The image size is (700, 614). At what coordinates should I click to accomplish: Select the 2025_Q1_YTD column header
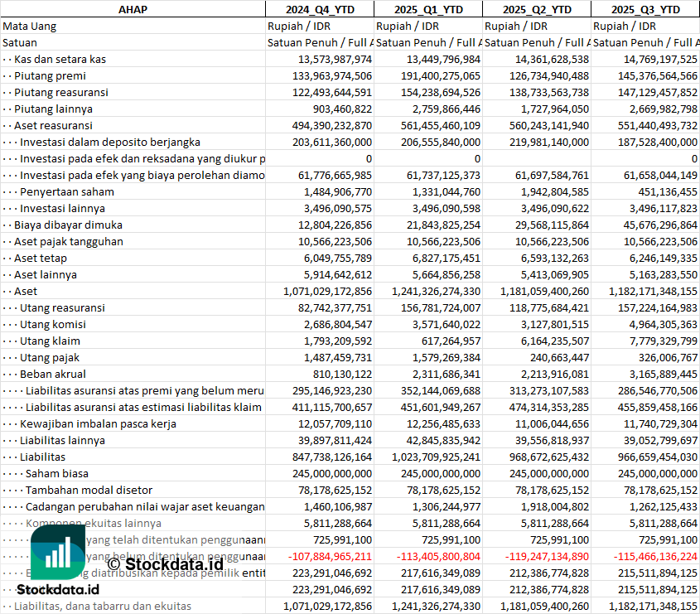[428, 9]
